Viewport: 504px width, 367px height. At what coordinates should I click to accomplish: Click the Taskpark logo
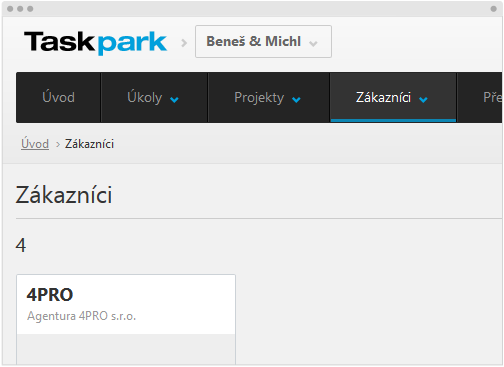point(95,42)
